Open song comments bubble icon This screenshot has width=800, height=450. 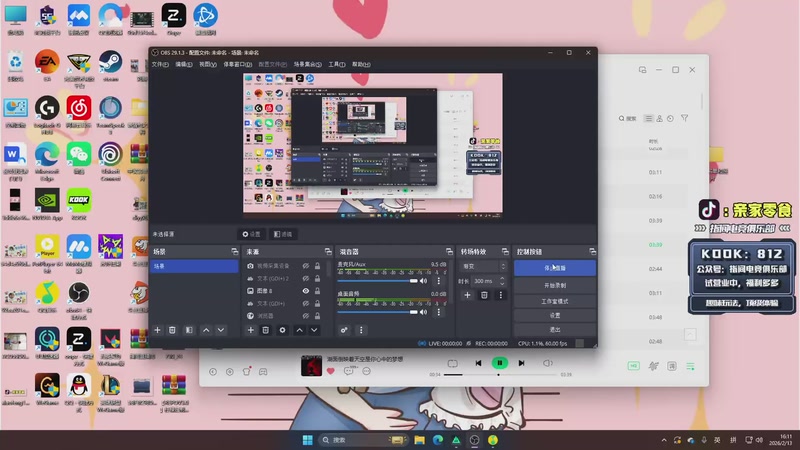(349, 371)
